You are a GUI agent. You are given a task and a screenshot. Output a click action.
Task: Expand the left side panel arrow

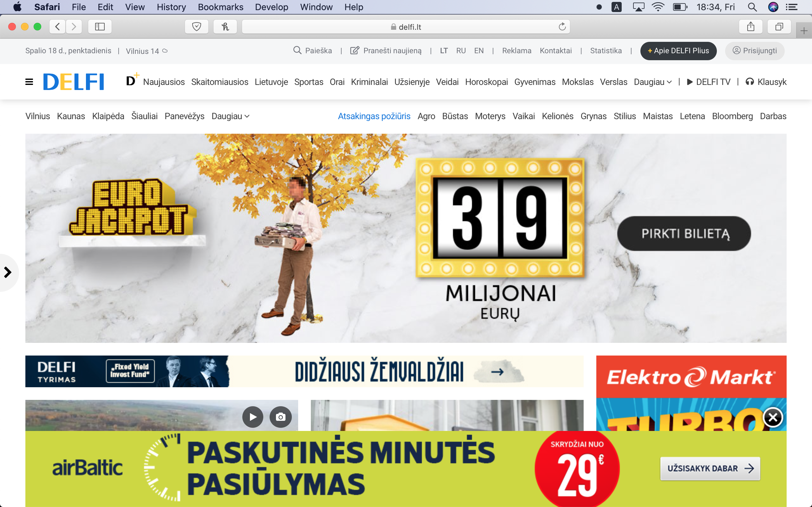[x=8, y=272]
